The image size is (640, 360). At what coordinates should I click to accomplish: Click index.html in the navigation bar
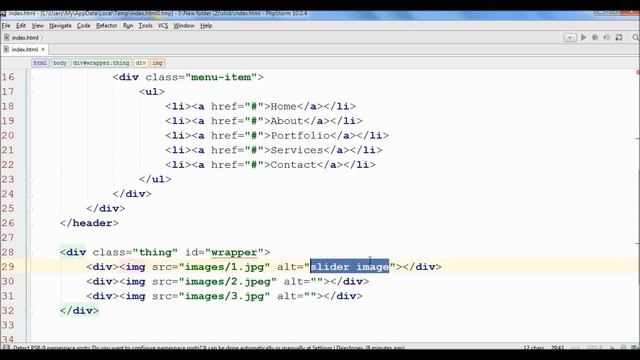(25, 38)
